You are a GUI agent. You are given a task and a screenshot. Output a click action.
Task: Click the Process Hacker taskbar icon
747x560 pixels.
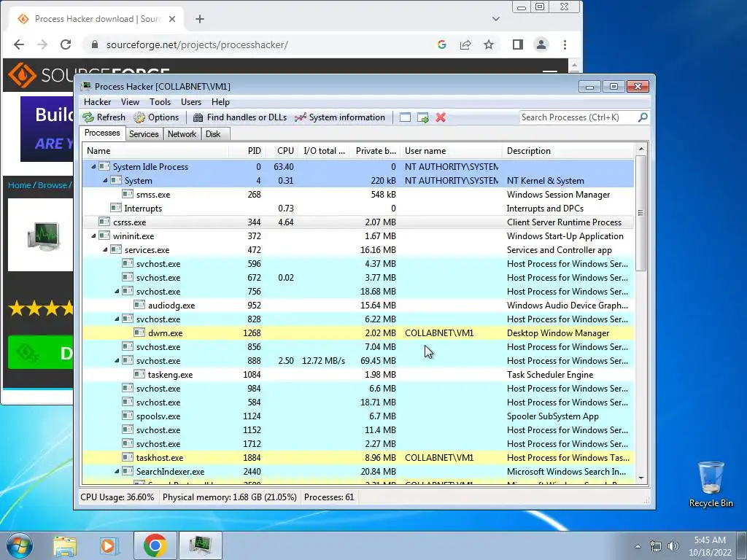(201, 545)
